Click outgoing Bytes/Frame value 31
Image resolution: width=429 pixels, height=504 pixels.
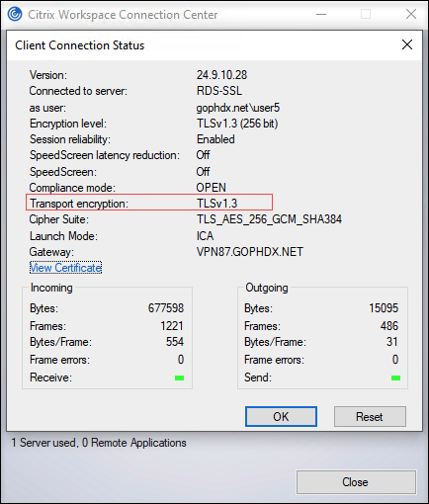pos(392,342)
